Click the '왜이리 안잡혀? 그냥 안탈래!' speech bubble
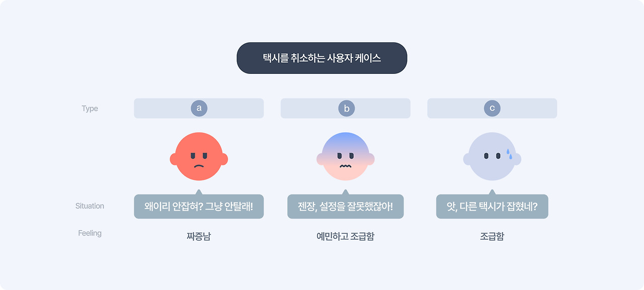 click(199, 206)
